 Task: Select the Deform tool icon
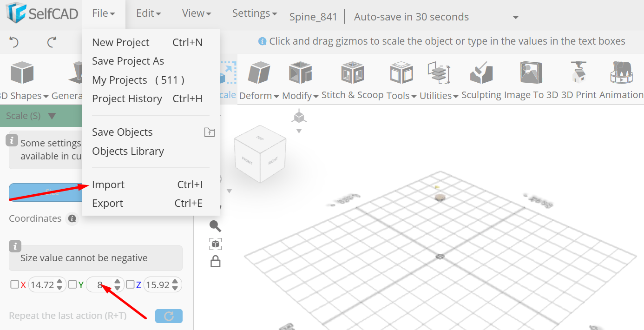point(259,73)
